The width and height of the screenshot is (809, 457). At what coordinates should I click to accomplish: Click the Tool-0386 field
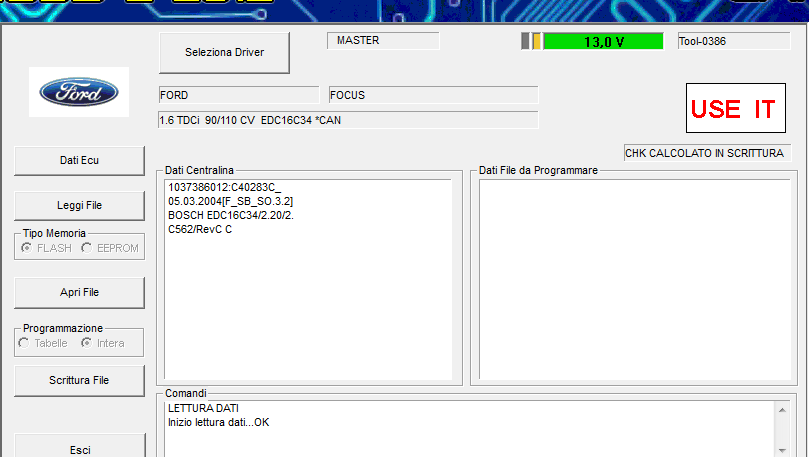click(x=734, y=41)
